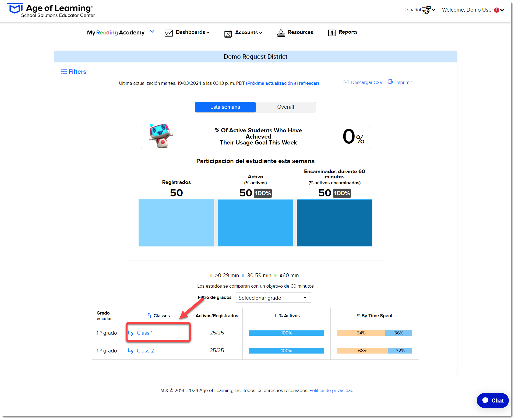Click the sort arrows icon beside Classes
This screenshot has height=420, width=515.
pyautogui.click(x=150, y=315)
